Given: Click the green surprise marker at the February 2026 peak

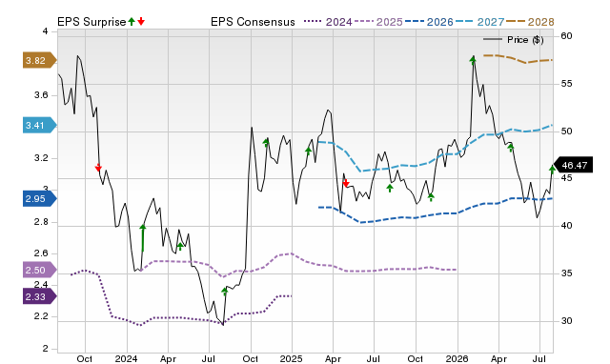Looking at the screenshot, I should [473, 60].
